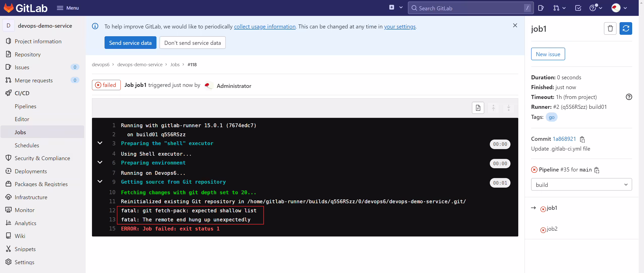Follow the your settings link
Screen dimensions: 644x273
400,26
